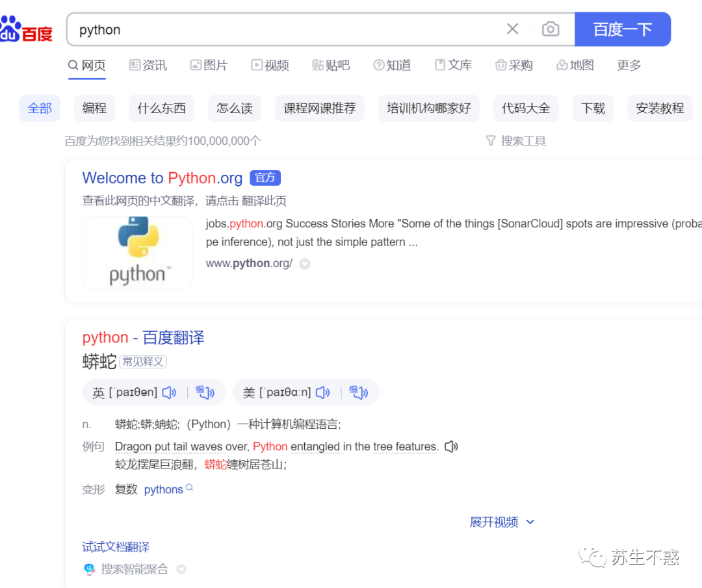Click the 百度为您找到相关结果约100,000,000个 text
This screenshot has height=588, width=702.
point(163,141)
